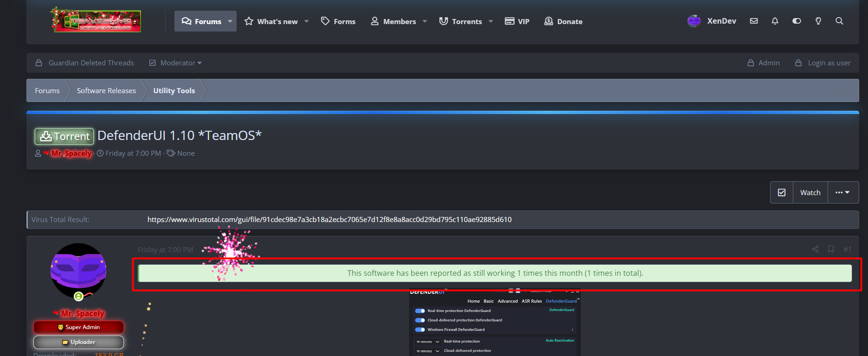
Task: Expand the What's new dropdown arrow
Action: (307, 21)
